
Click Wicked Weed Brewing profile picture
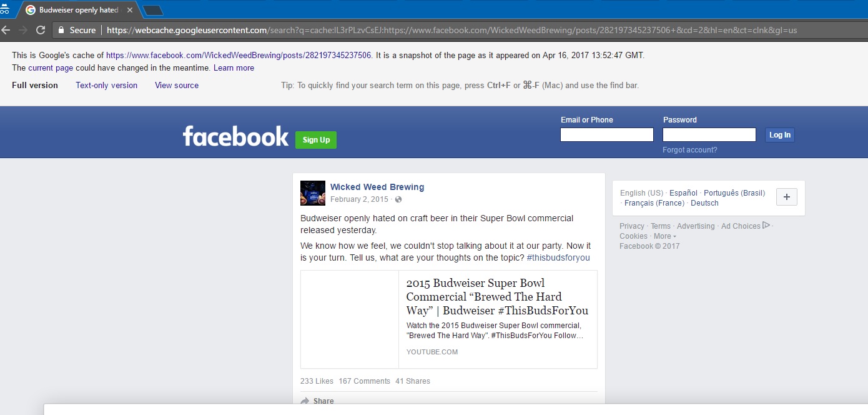[313, 193]
